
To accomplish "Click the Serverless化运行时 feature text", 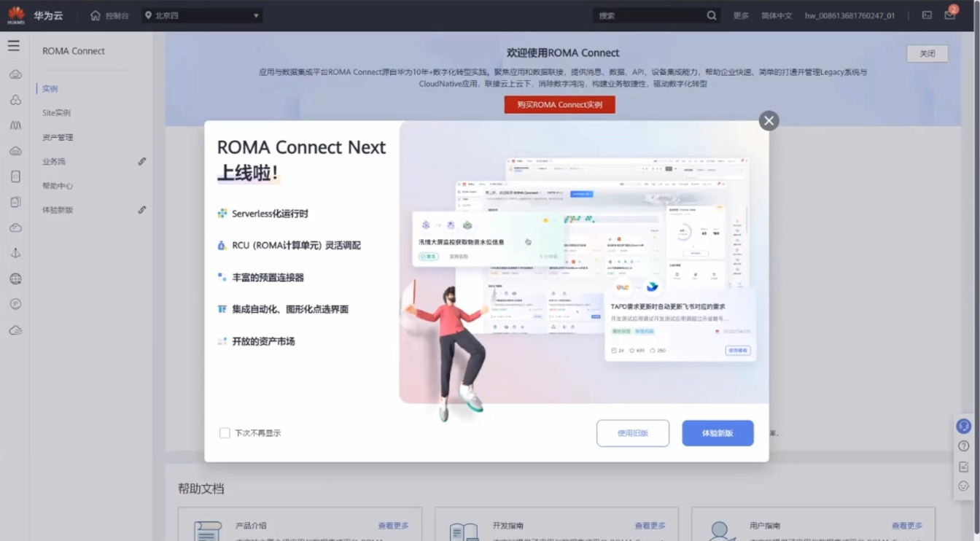I will [270, 214].
